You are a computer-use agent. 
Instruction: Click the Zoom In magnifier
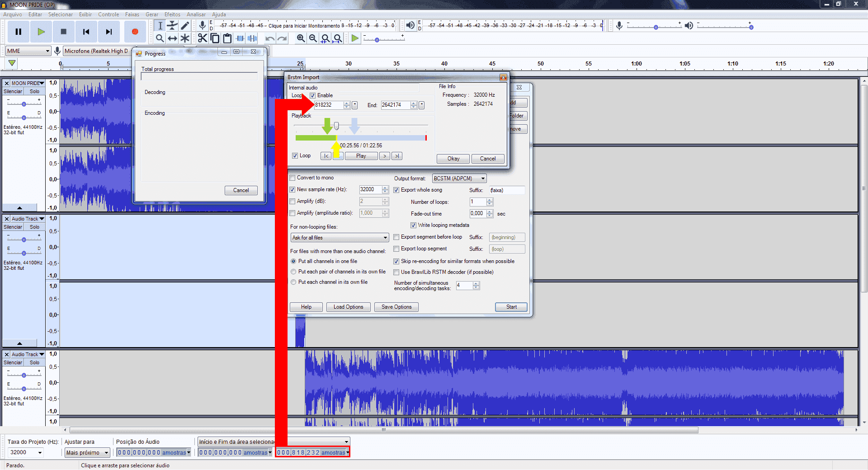point(301,38)
